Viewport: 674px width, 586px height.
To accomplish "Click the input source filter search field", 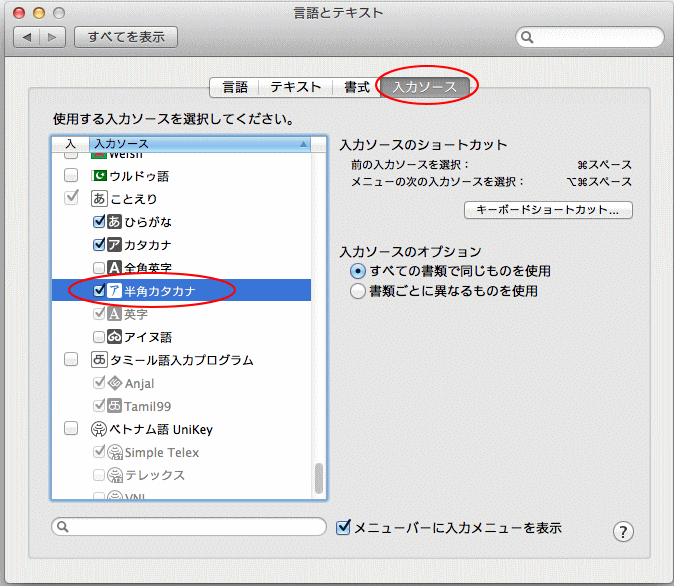I will 189,527.
